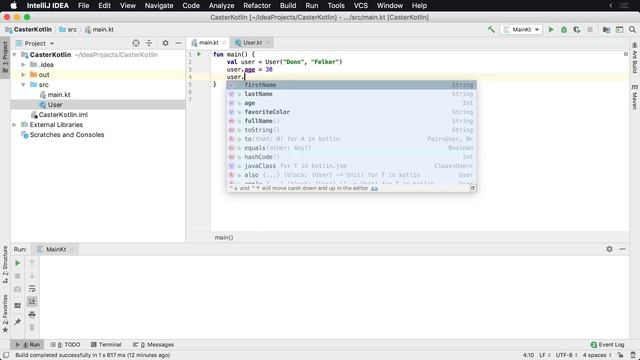This screenshot has width=640, height=360.
Task: Choose firstName from the completion list
Action: coord(351,85)
